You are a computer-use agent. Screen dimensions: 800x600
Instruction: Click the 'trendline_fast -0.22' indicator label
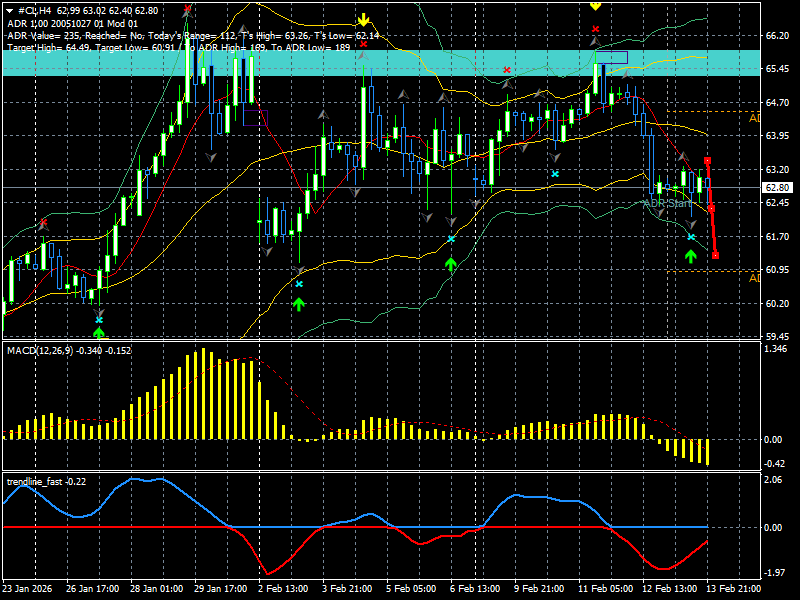46,481
